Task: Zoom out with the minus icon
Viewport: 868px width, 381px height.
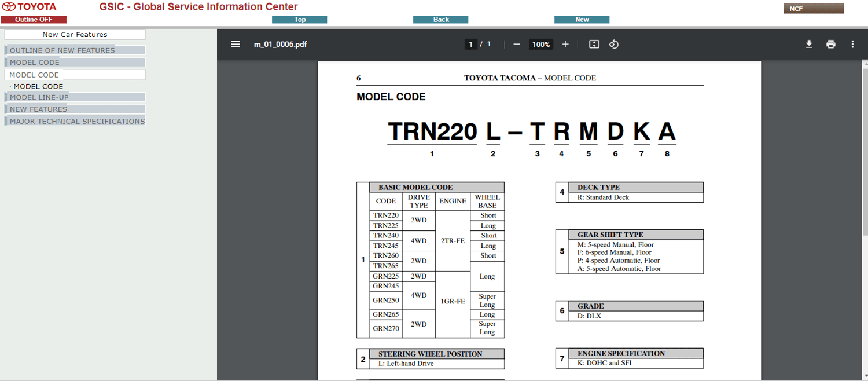Action: (x=517, y=44)
